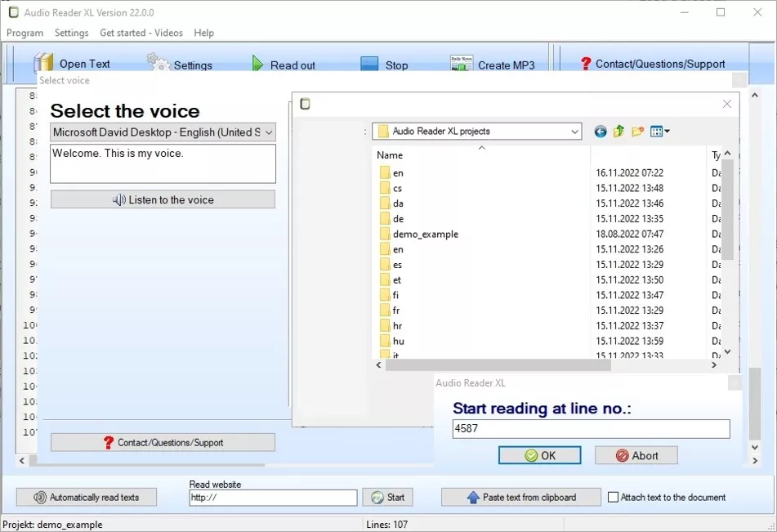Open the Audio Reader XL projects folder dropdown
Viewport: 777px width, 532px height.
click(575, 132)
